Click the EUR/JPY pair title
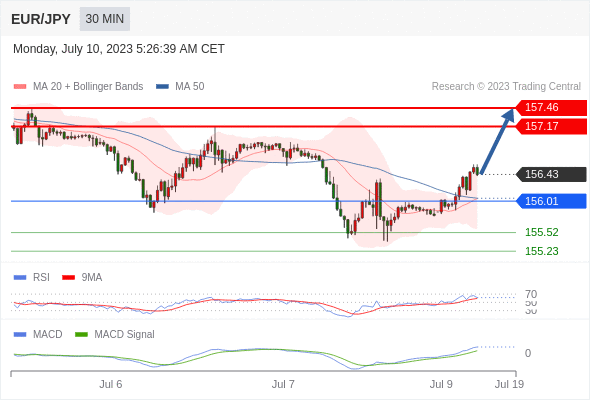This screenshot has height=400, width=590. pos(41,19)
